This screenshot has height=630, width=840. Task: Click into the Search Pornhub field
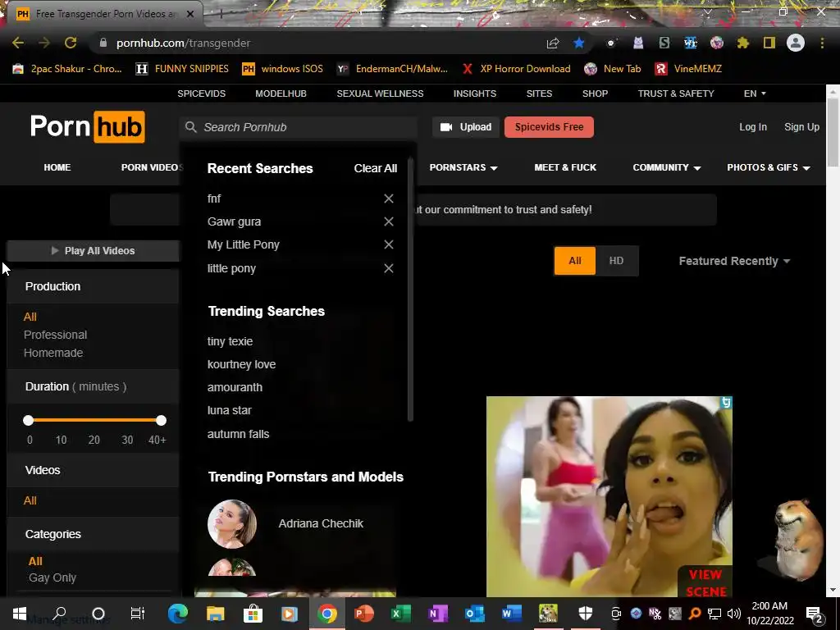click(x=299, y=127)
